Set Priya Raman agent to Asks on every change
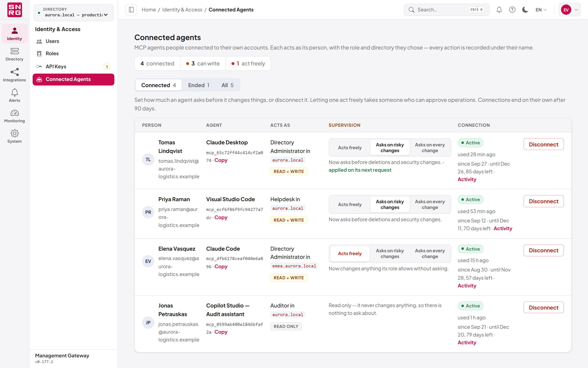This screenshot has width=588, height=368. coord(430,204)
